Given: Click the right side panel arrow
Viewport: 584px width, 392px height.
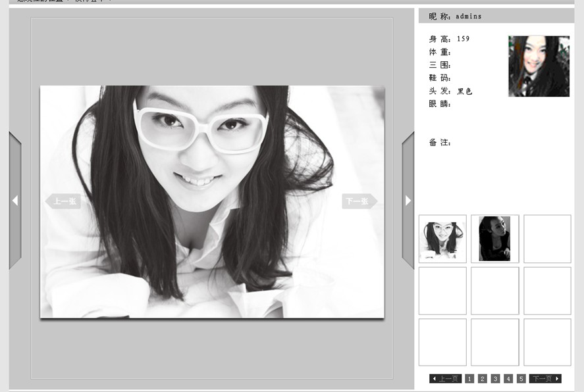Looking at the screenshot, I should 408,201.
